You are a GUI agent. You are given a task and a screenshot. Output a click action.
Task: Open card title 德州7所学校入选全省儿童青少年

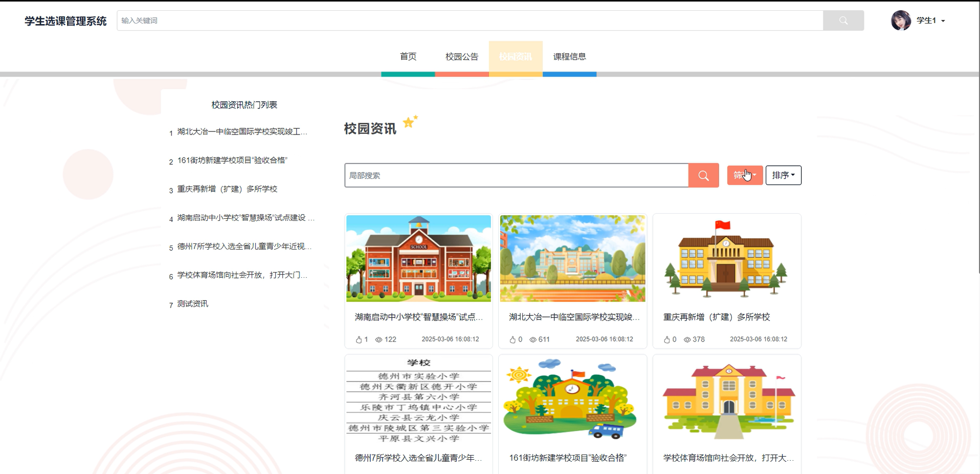click(418, 458)
